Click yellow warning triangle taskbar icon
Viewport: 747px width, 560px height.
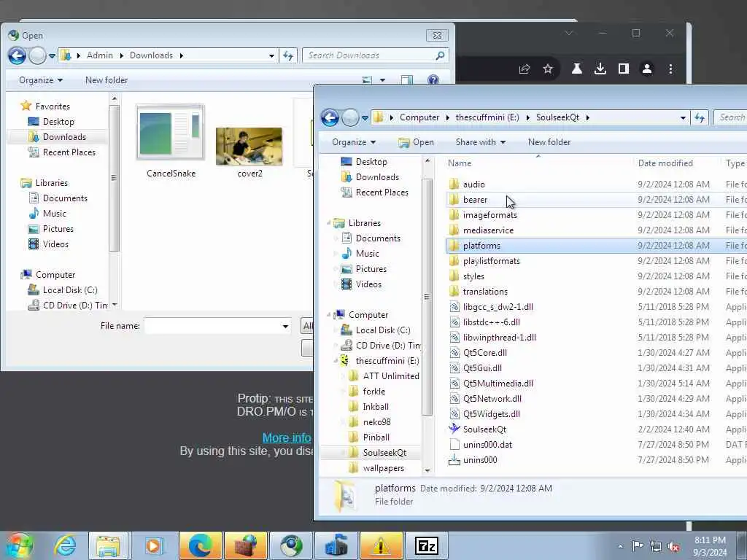click(x=381, y=545)
